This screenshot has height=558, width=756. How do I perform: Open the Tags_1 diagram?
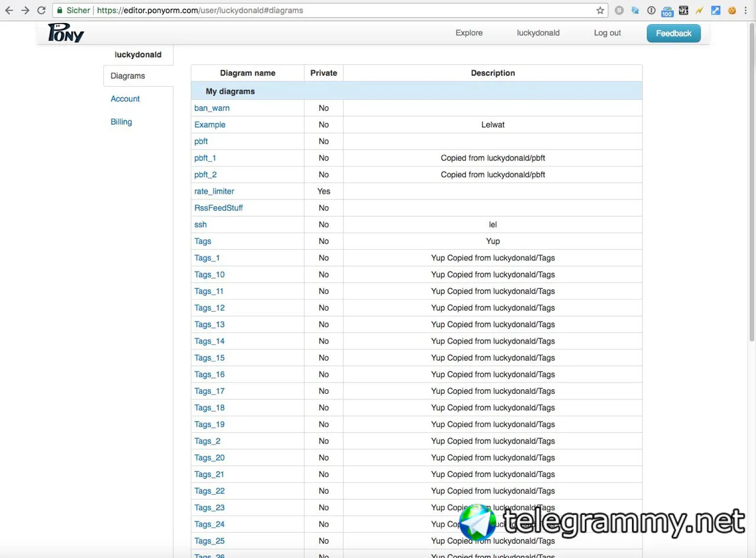point(207,258)
